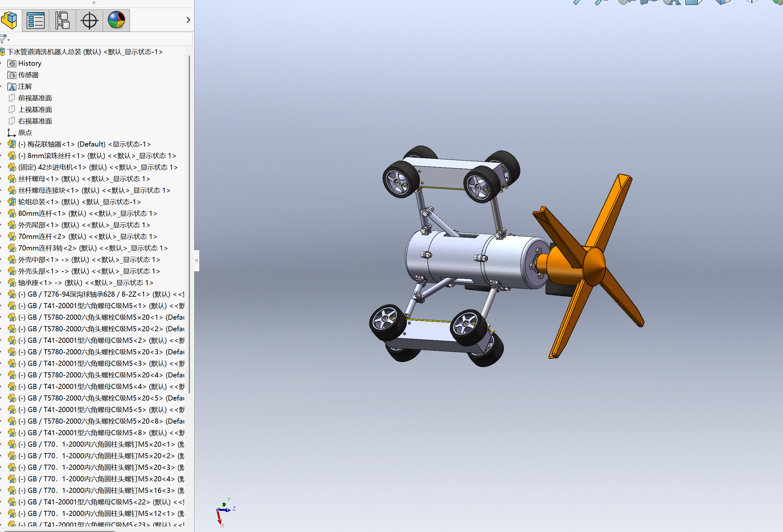Viewport: 783px width, 532px height.
Task: Switch to the FeatureManager design tree tab
Action: pos(9,20)
